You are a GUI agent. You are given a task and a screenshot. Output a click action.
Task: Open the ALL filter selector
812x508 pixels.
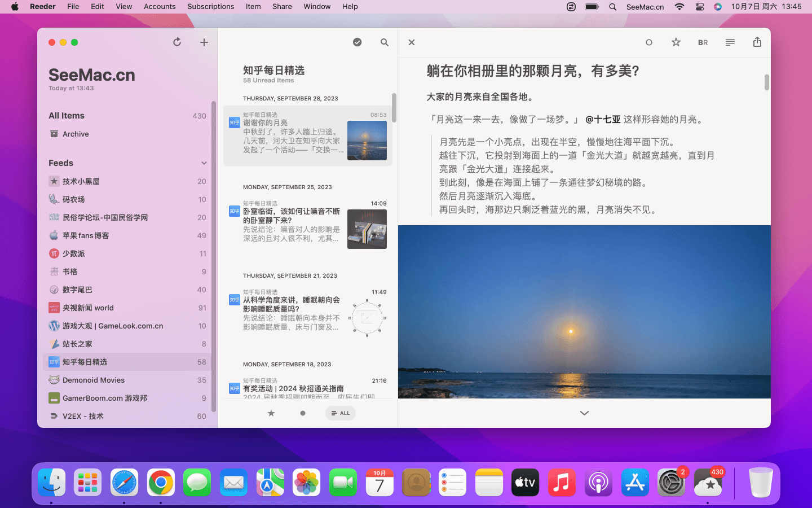coord(341,413)
